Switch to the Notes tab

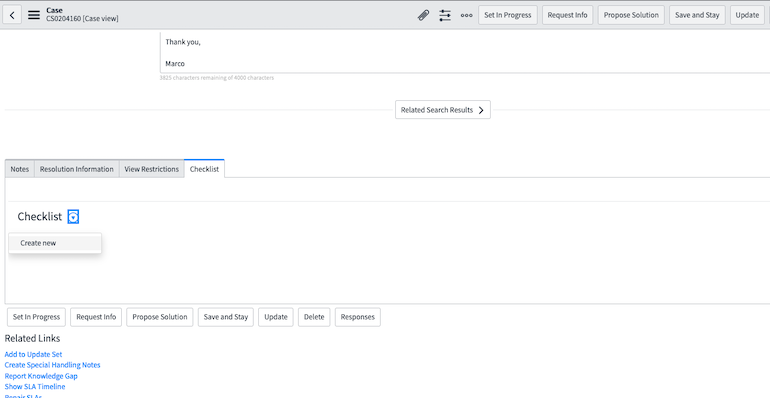coord(20,169)
